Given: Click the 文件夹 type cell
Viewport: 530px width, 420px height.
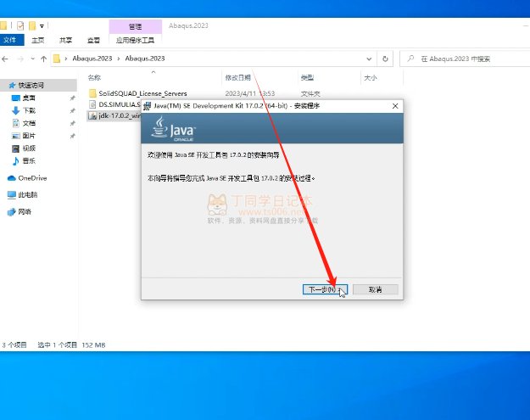Looking at the screenshot, I should coord(310,93).
